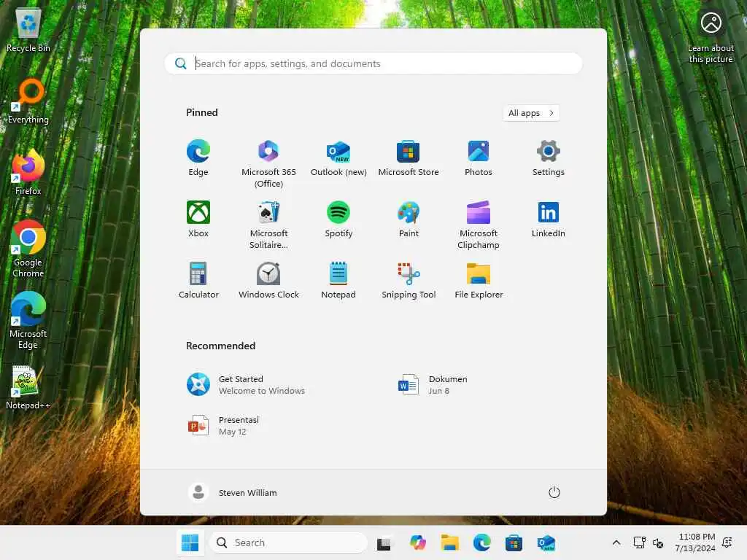Select the Google Chrome desktop shortcut
The image size is (747, 560).
tap(28, 249)
